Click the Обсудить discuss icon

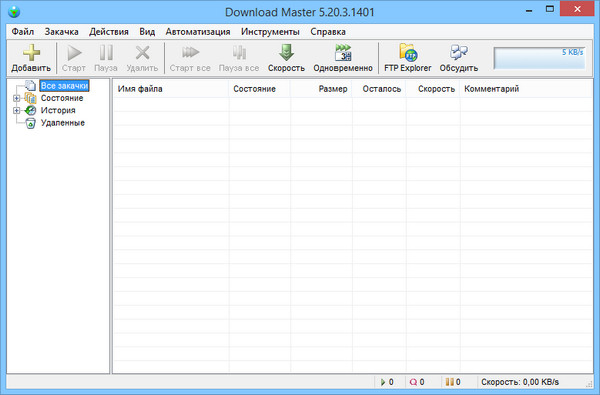click(x=459, y=52)
